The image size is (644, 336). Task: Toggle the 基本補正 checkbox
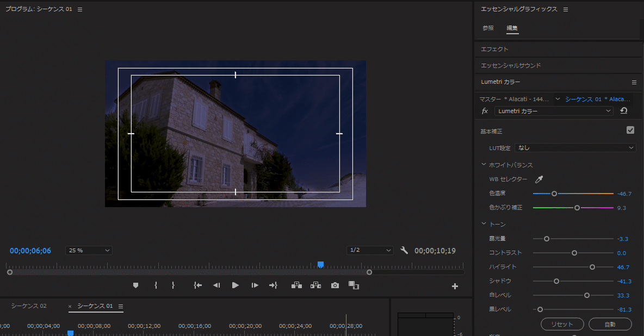click(x=630, y=130)
